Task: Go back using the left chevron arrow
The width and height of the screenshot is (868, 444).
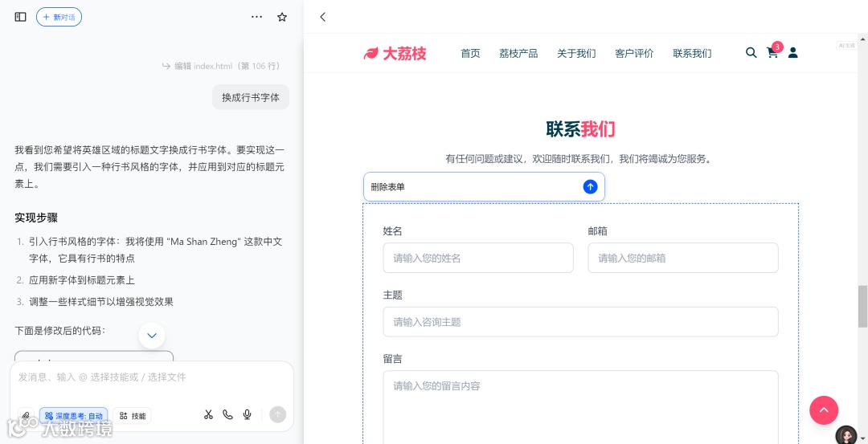Action: pyautogui.click(x=323, y=17)
